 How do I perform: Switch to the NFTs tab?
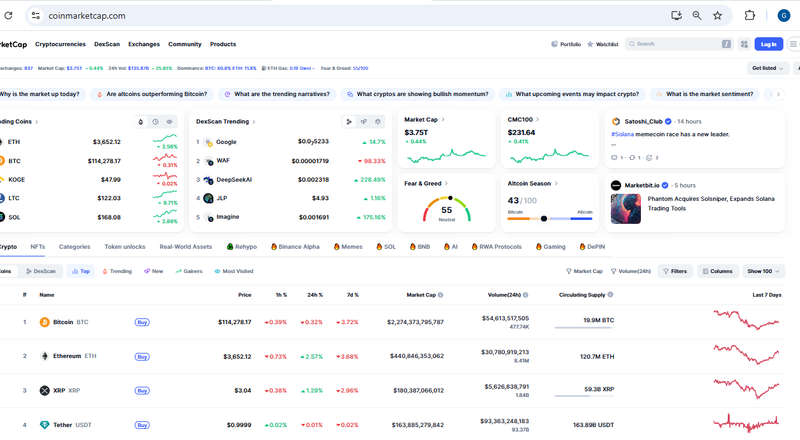point(37,247)
